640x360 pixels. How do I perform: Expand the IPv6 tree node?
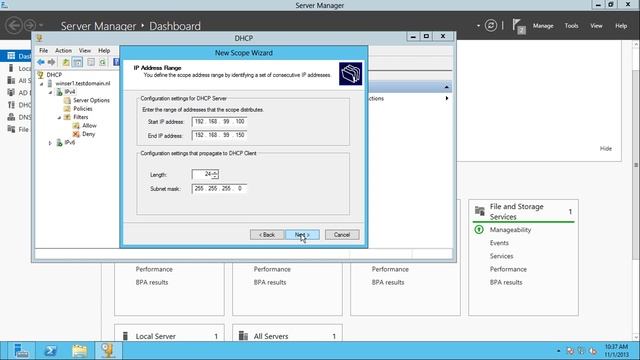50,143
